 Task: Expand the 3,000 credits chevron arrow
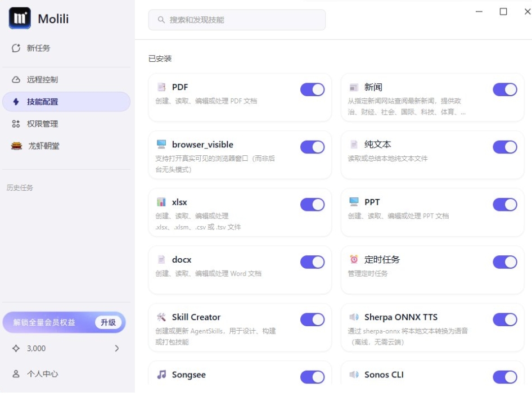coord(117,349)
